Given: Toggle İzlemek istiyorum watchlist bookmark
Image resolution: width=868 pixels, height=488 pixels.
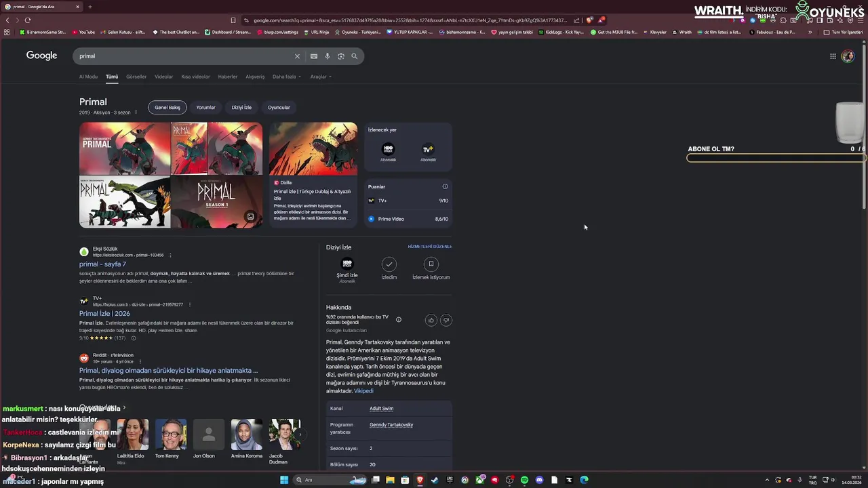Looking at the screenshot, I should (431, 267).
